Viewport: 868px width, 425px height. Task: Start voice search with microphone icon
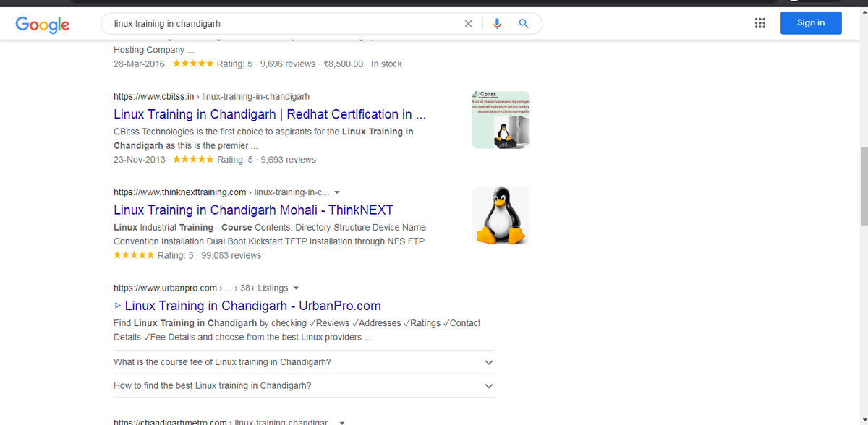pos(497,24)
